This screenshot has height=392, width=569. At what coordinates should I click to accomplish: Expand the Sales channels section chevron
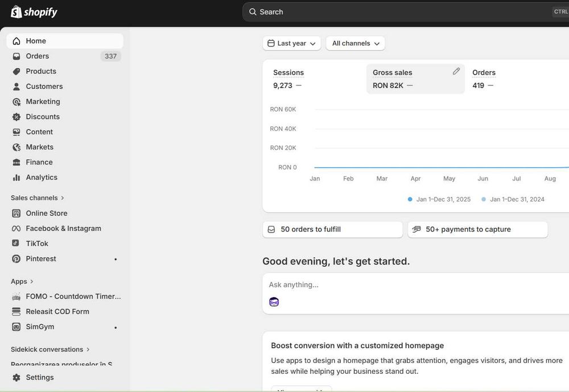coord(63,198)
